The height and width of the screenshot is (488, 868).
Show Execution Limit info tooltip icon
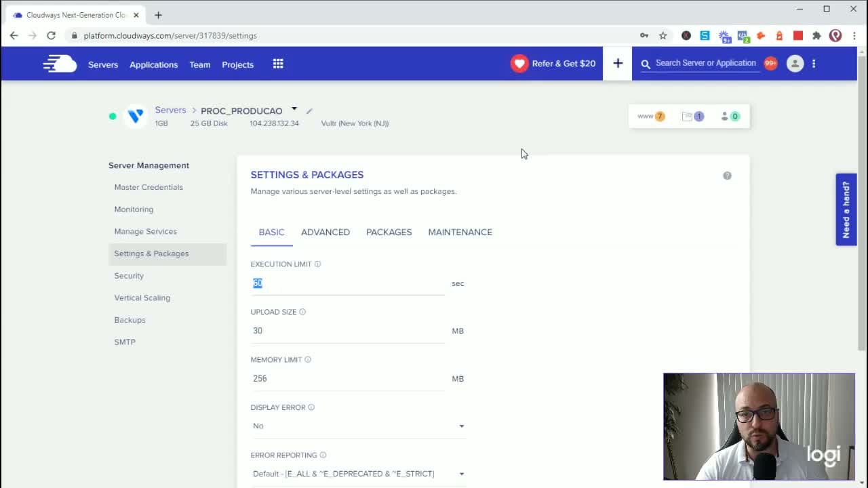point(318,264)
